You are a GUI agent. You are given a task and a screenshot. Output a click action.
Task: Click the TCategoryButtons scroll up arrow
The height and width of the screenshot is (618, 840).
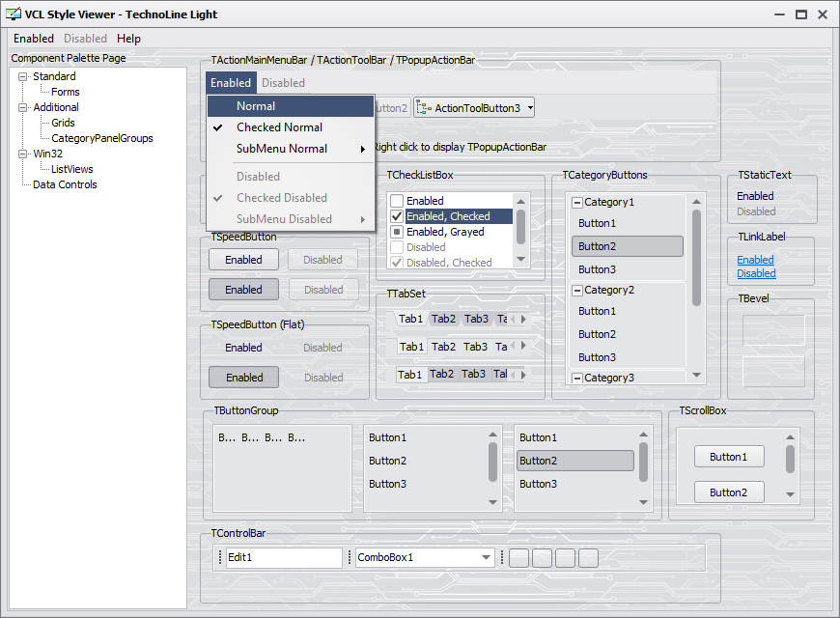click(x=696, y=202)
